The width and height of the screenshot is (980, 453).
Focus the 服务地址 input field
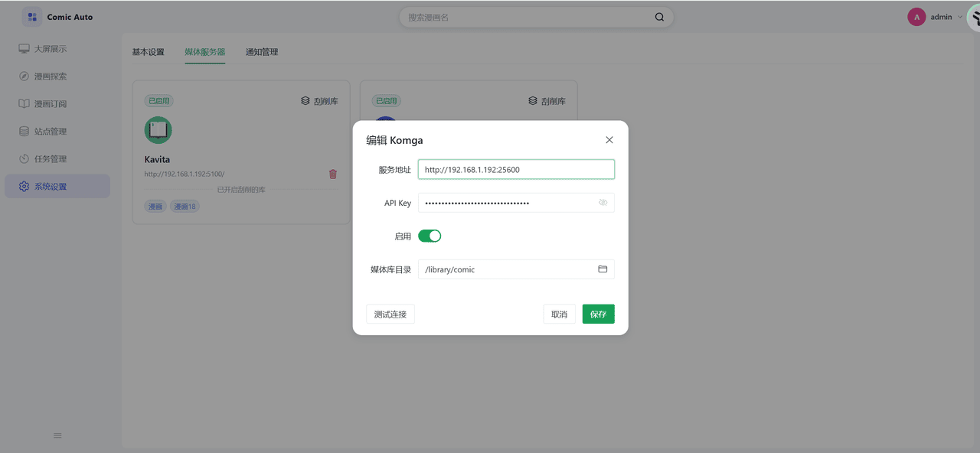click(x=516, y=170)
